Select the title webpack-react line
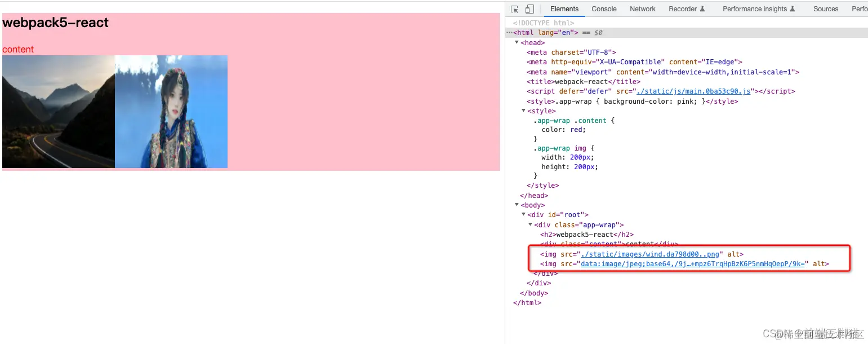The width and height of the screenshot is (868, 344). click(583, 82)
